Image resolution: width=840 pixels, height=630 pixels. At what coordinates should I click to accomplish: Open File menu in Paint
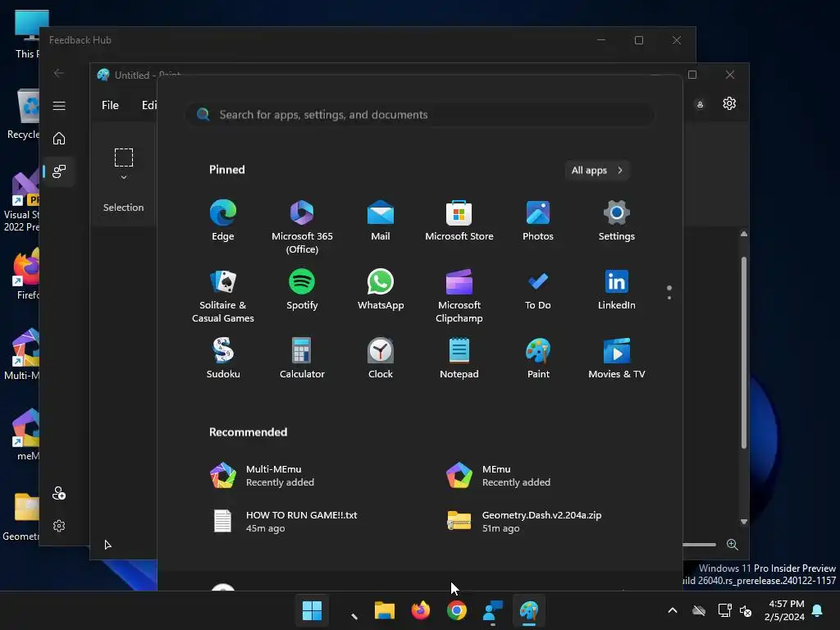(111, 105)
